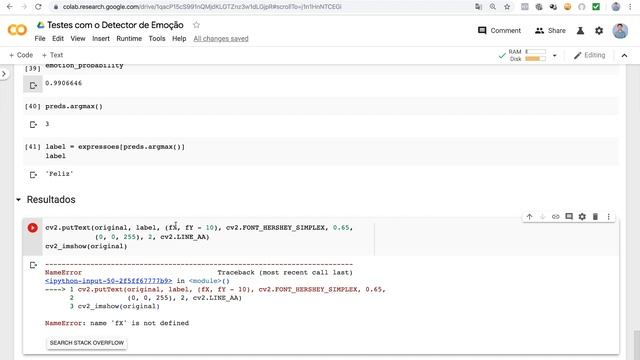The width and height of the screenshot is (640, 360).
Task: Click output icon of cell 39
Action: tap(33, 85)
